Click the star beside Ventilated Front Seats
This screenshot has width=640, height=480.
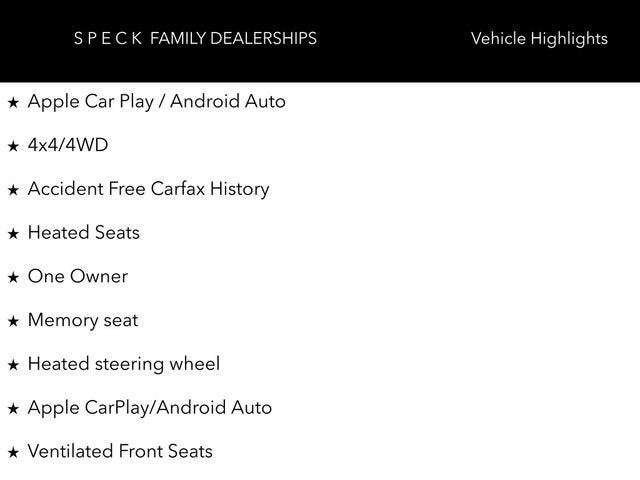pyautogui.click(x=13, y=453)
